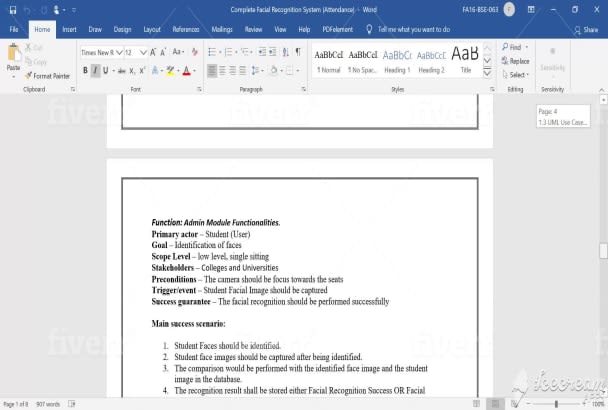The height and width of the screenshot is (410, 608).
Task: Click the Replace button
Action: coord(515,61)
